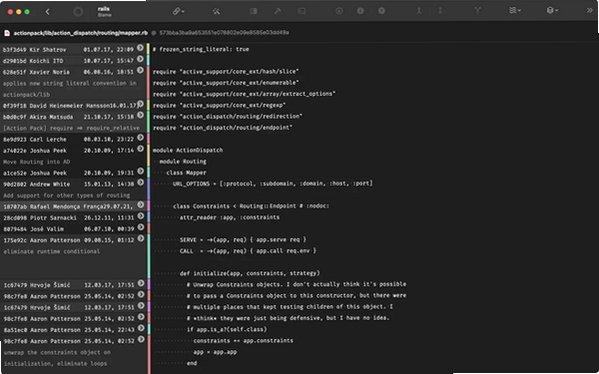Open commit a74022e via its arrow icon
The image size is (599, 374).
[140, 149]
